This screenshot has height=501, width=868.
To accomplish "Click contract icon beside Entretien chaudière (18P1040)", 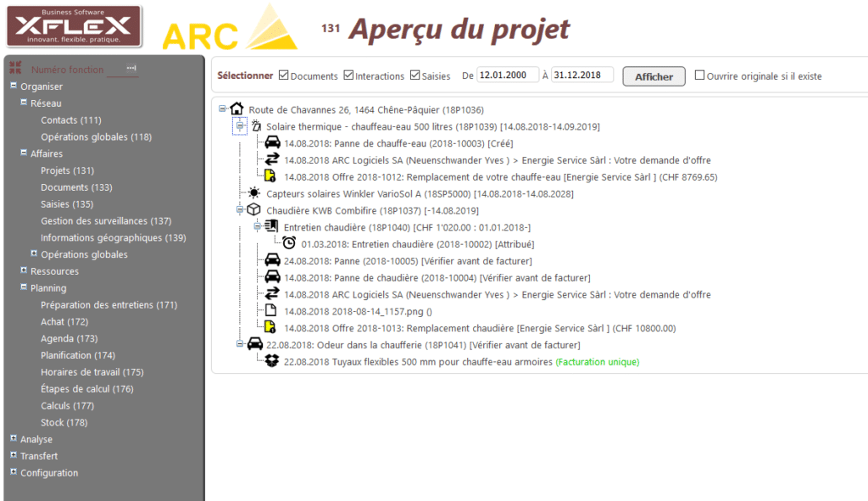I will (x=271, y=226).
